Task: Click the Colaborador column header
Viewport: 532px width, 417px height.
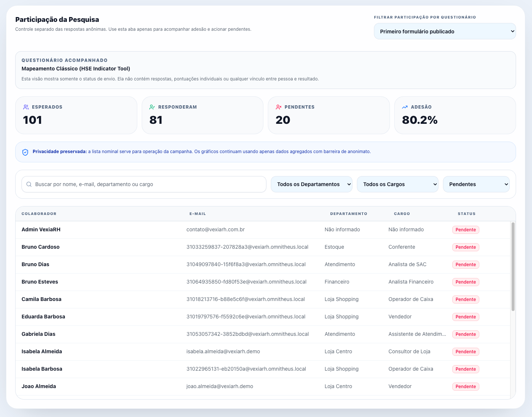Action: [39, 214]
